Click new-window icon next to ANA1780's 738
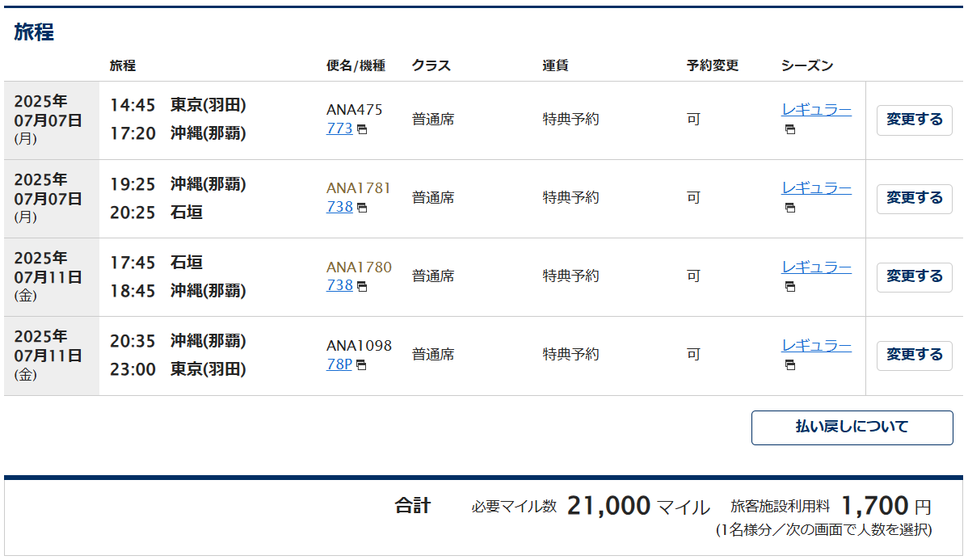Viewport: 968px width, 560px height. tap(362, 287)
